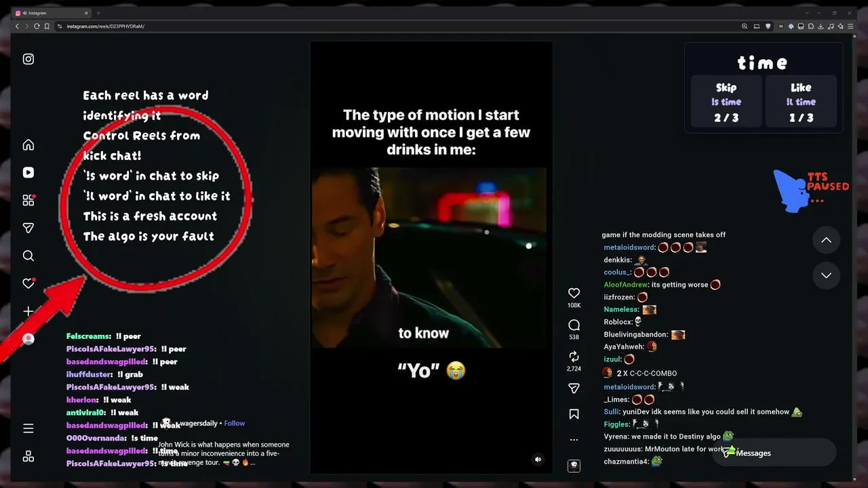Click the Vyrena chat message
Screen dimensions: 868x488
coord(669,436)
